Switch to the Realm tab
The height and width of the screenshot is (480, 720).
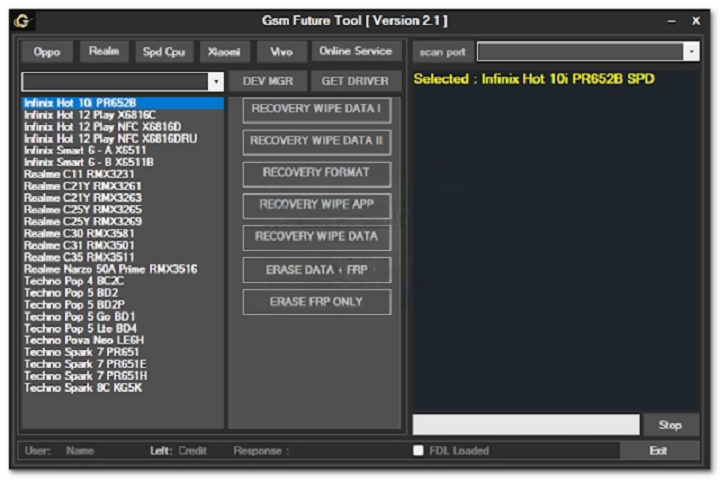[x=103, y=51]
